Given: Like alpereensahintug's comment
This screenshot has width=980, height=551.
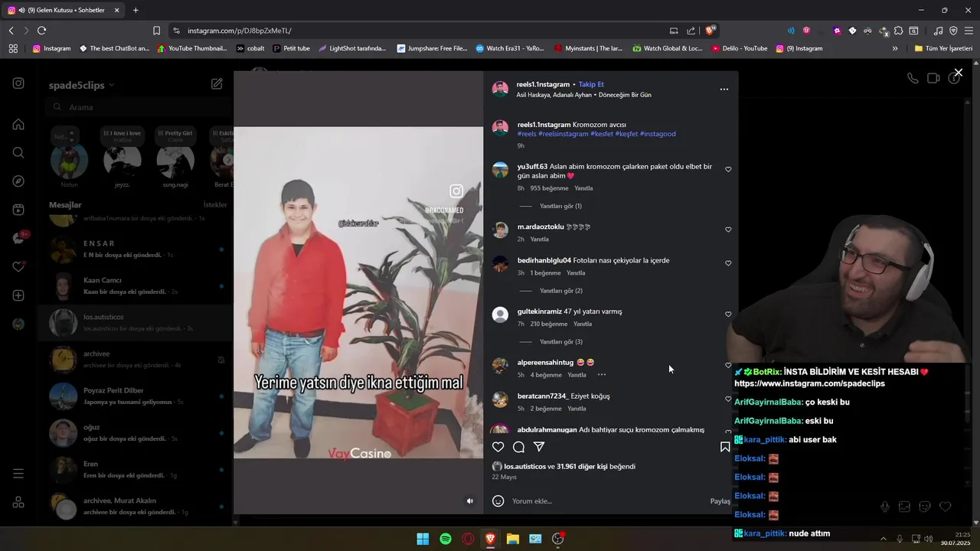Looking at the screenshot, I should (x=728, y=365).
